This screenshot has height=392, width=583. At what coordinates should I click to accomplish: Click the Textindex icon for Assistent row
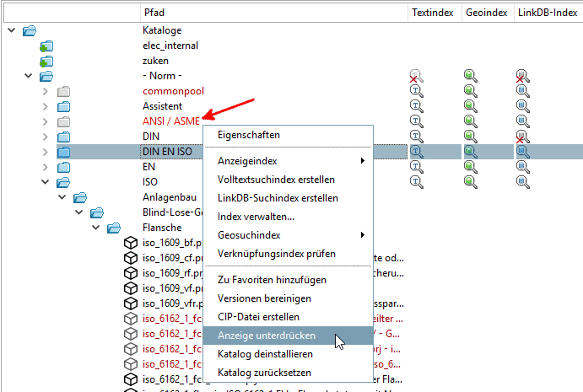point(416,106)
